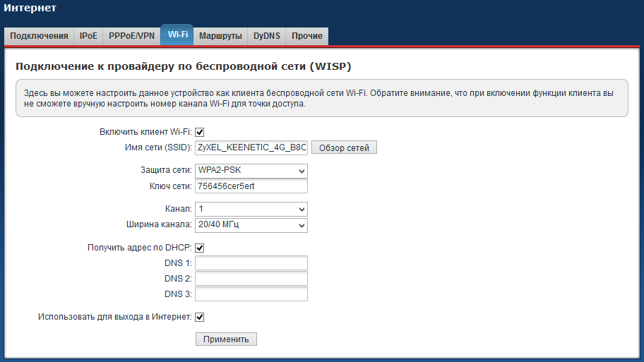Screen dimensions: 644x362
Task: Toggle Использовать для выхода в Интернет checkbox
Action: [200, 318]
